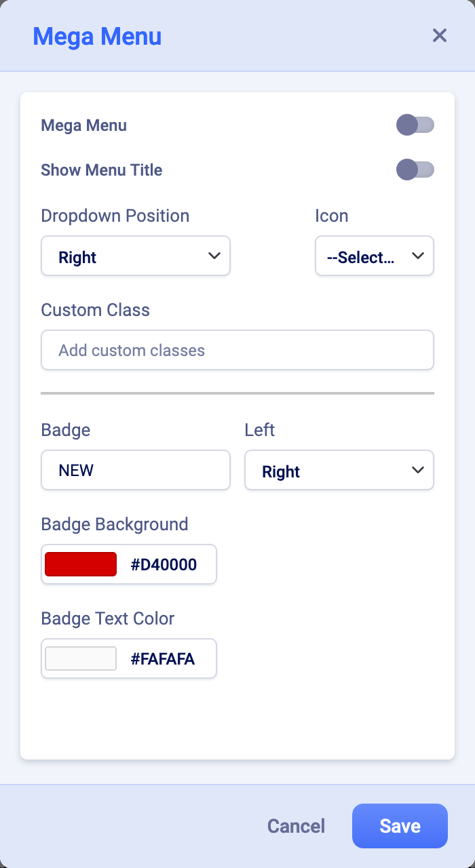Click the Mega Menu dialog title
475x868 pixels.
click(x=97, y=36)
